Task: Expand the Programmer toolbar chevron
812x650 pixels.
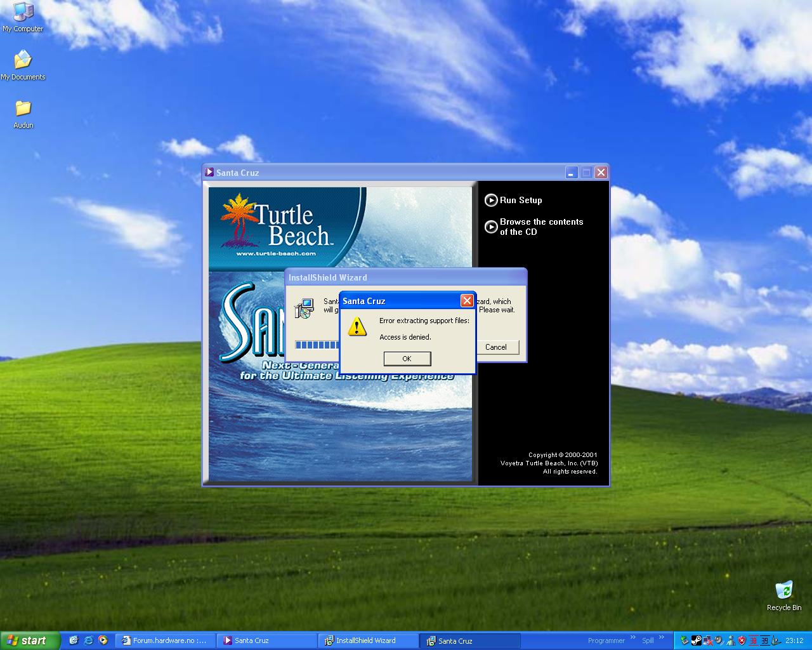Action: pos(632,638)
